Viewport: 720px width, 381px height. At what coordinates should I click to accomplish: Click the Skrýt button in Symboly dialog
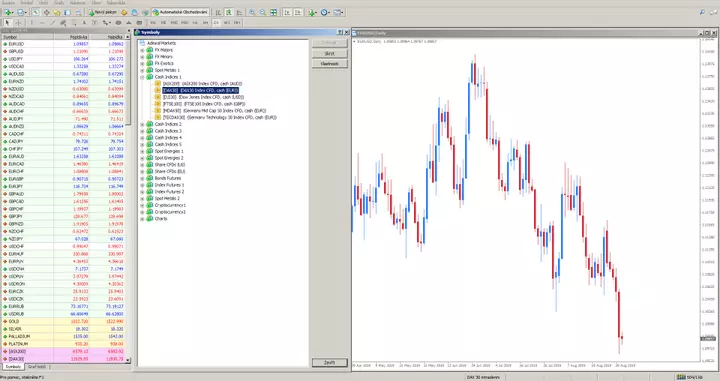[x=330, y=54]
